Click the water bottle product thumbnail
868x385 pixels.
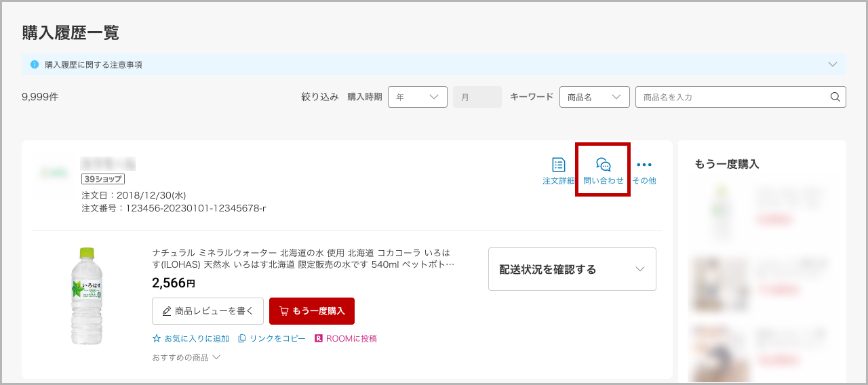(x=87, y=296)
